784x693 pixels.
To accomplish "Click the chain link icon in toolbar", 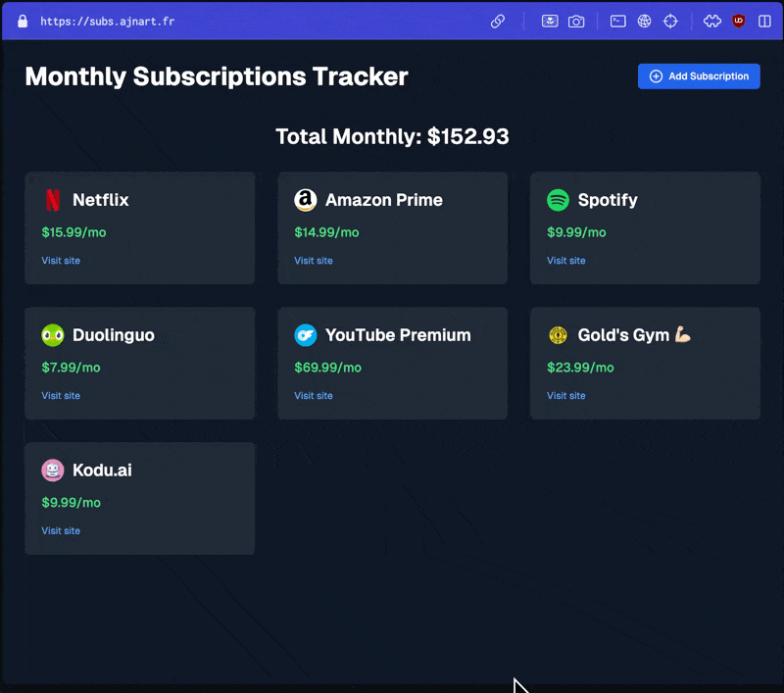I will click(x=498, y=21).
